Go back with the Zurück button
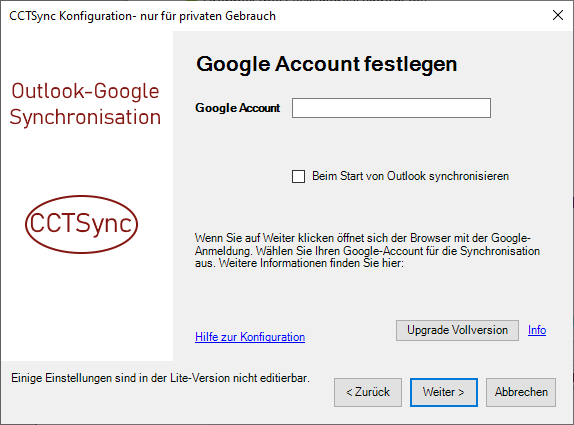This screenshot has height=425, width=574. pyautogui.click(x=368, y=392)
